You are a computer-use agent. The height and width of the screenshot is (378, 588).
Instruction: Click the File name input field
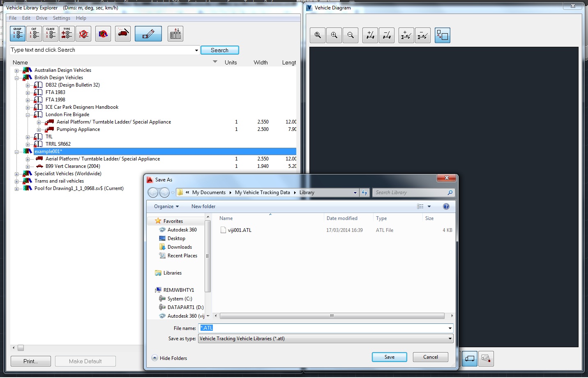point(323,328)
